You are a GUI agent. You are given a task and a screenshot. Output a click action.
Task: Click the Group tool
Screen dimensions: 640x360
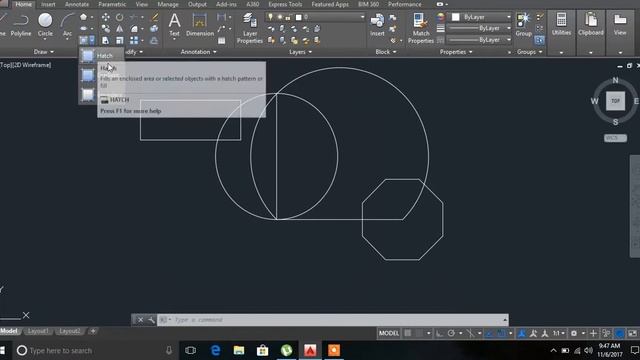tap(523, 24)
